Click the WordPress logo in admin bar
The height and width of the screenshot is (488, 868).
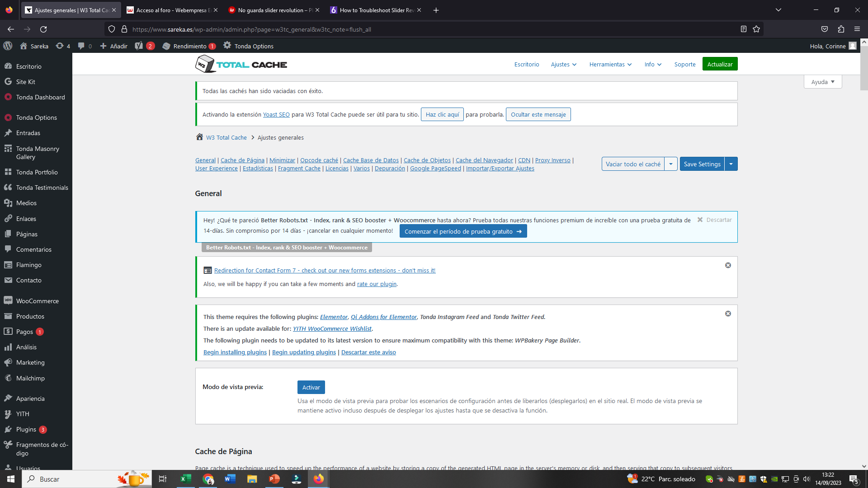tap(8, 46)
